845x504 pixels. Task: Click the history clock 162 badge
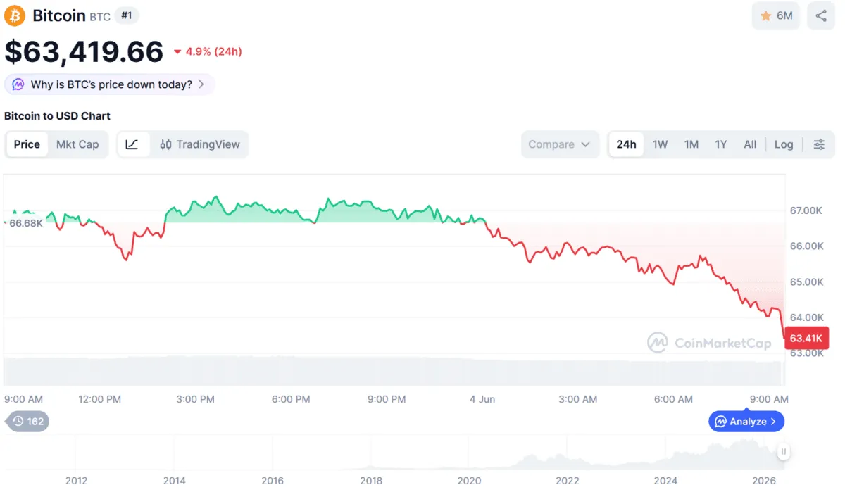[x=28, y=422]
